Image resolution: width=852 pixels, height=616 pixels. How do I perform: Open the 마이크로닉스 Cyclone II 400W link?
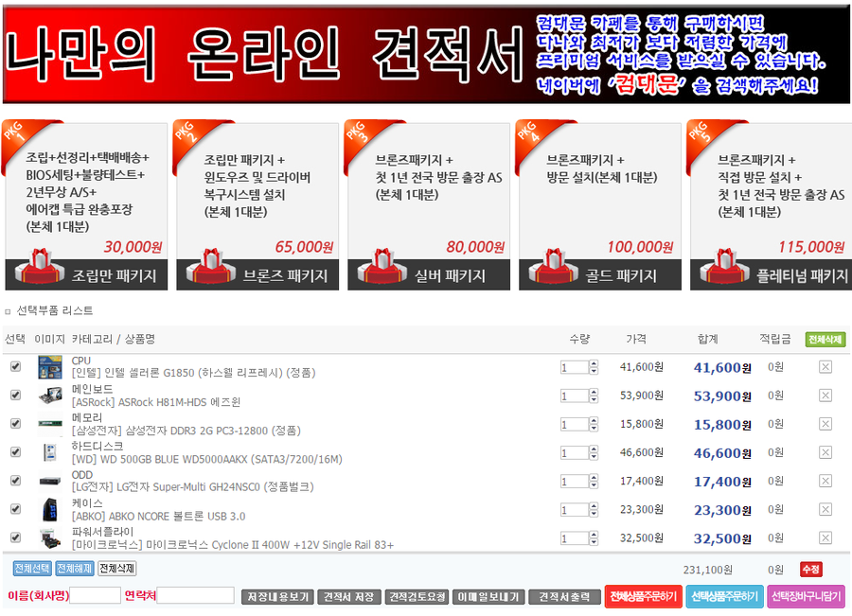pos(233,545)
